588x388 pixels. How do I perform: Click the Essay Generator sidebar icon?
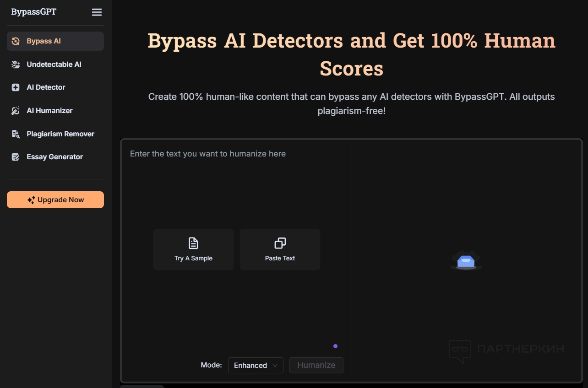pos(16,157)
